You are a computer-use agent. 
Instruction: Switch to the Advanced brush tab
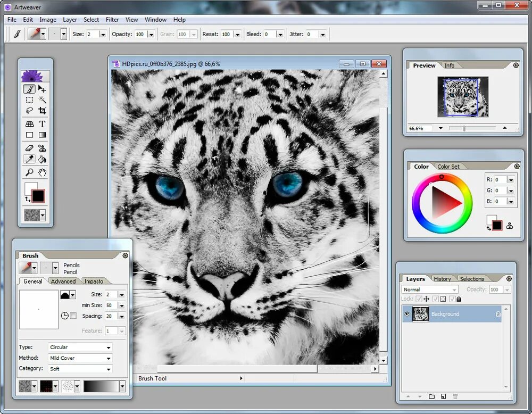click(63, 281)
